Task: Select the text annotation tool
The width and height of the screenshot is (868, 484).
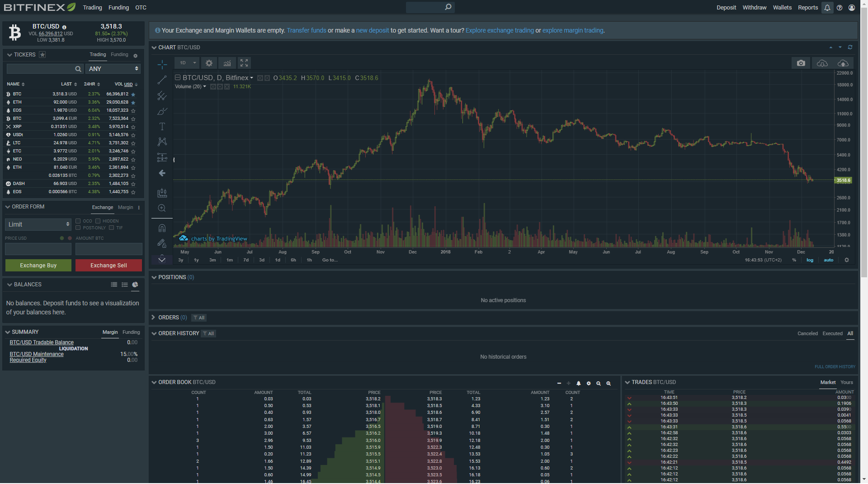Action: pyautogui.click(x=162, y=127)
